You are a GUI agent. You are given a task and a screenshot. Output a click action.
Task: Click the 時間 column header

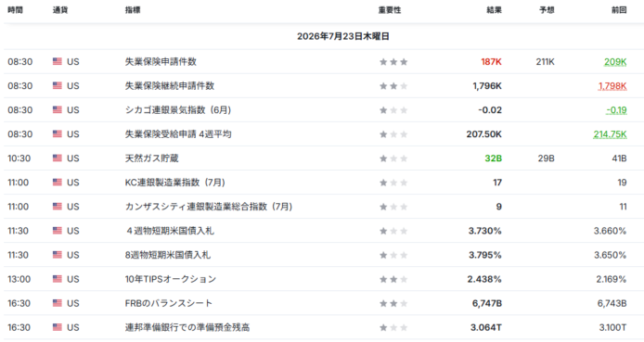coord(15,10)
